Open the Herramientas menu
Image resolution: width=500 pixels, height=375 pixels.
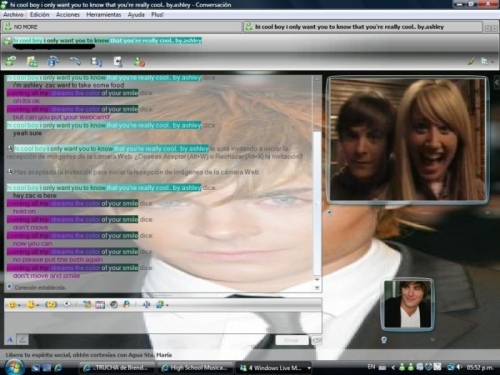[104, 15]
